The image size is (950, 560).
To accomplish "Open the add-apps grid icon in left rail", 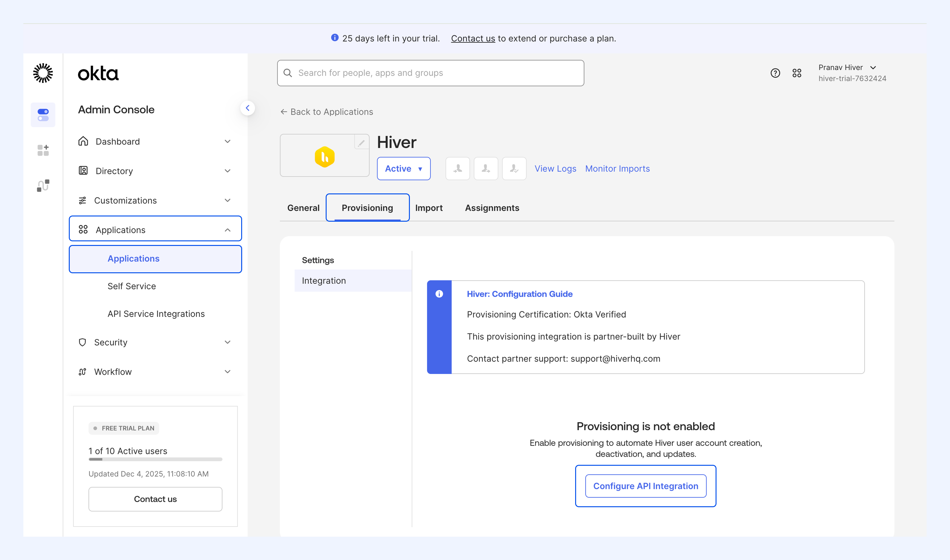I will pyautogui.click(x=43, y=150).
